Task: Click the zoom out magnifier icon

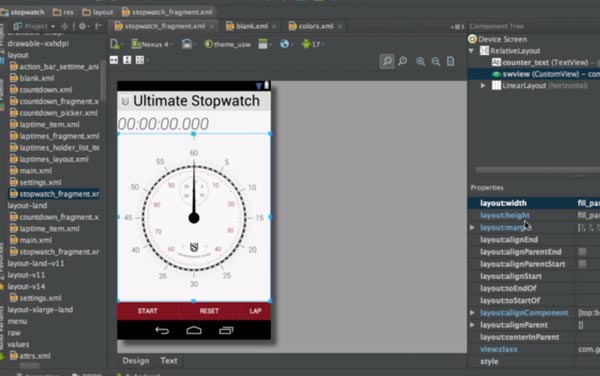Action: tap(435, 62)
